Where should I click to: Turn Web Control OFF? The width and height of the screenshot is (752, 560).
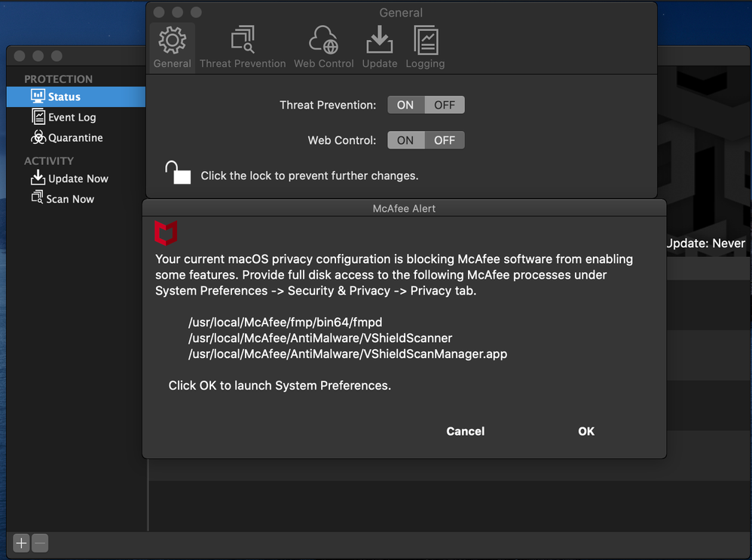pyautogui.click(x=445, y=141)
